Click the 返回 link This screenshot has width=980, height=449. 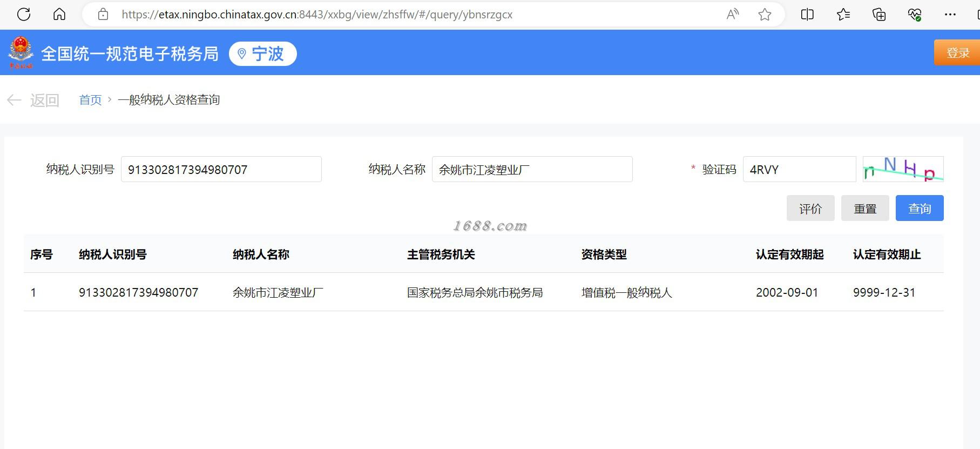(x=44, y=100)
